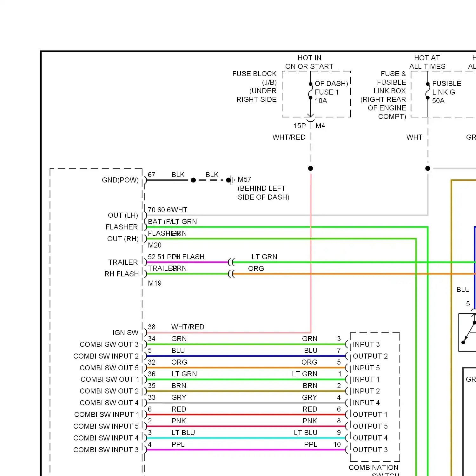The height and width of the screenshot is (476, 476).
Task: Click the GND(POW) pin label
Action: tap(120, 180)
